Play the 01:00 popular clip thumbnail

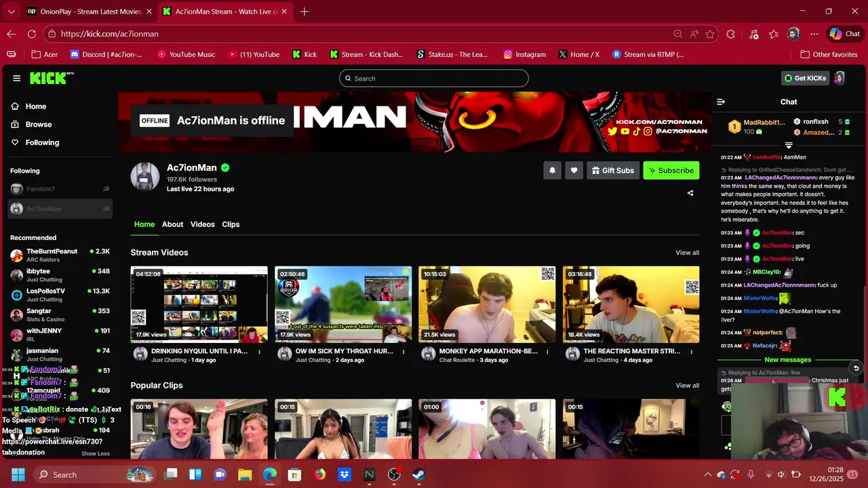(x=487, y=429)
